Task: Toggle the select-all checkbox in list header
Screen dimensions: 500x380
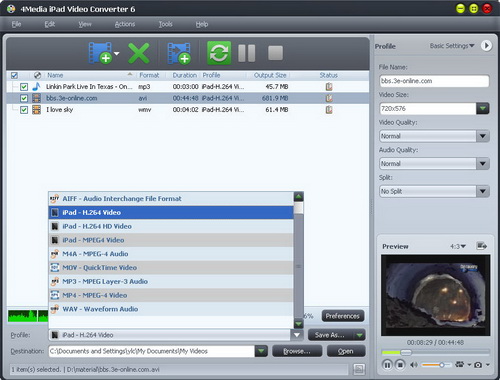Action: pyautogui.click(x=14, y=75)
